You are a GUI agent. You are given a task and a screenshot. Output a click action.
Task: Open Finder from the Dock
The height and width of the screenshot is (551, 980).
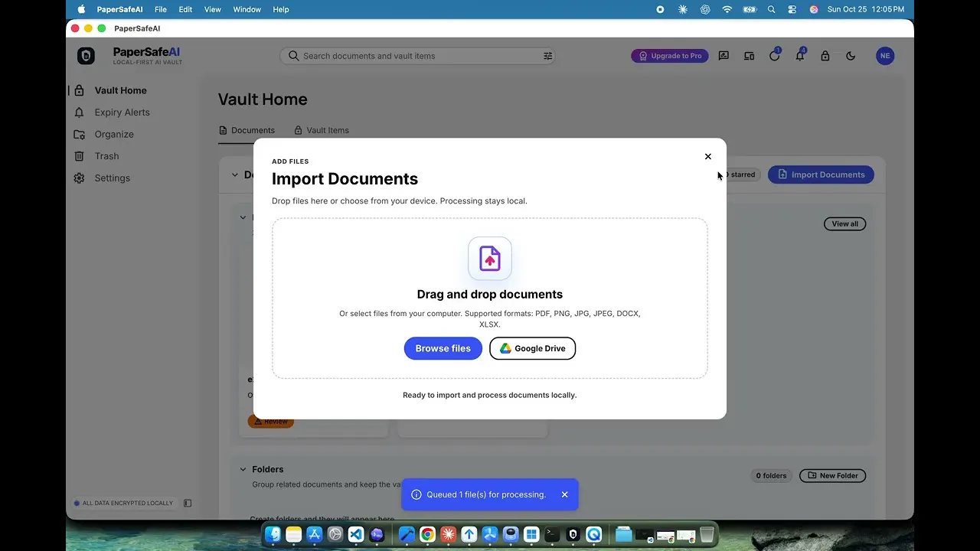coord(273,535)
